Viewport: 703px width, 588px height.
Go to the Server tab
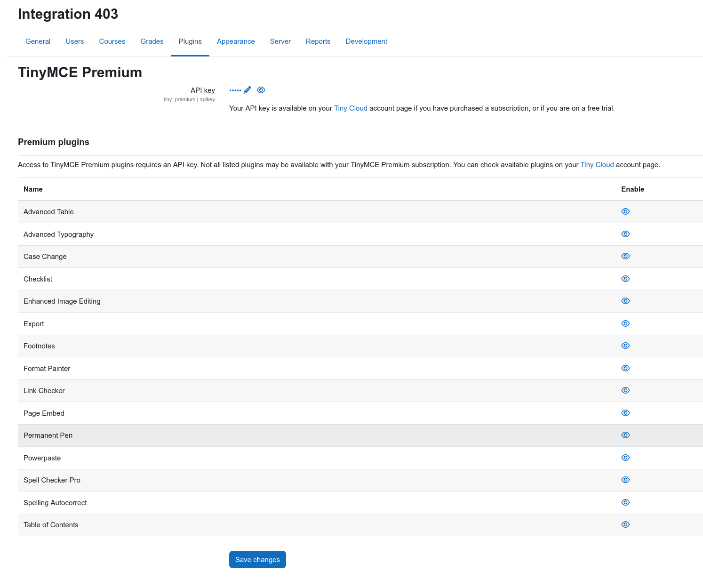click(280, 41)
